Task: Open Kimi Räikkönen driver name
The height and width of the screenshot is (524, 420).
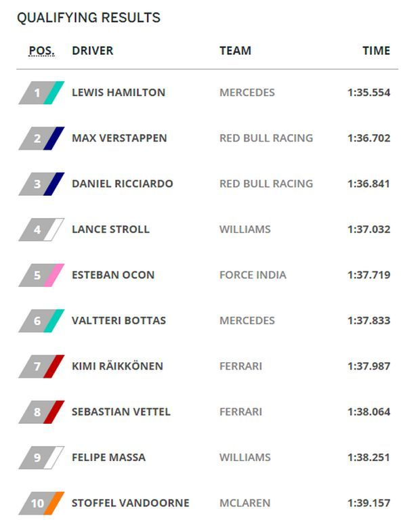Action: [x=117, y=366]
